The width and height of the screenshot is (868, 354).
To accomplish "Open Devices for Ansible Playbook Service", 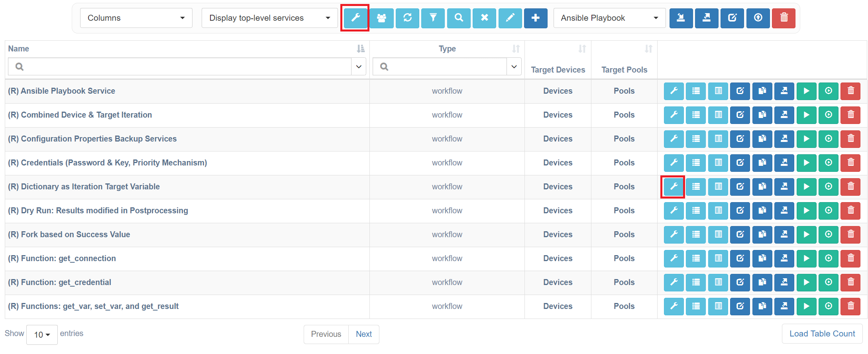I will tap(558, 91).
